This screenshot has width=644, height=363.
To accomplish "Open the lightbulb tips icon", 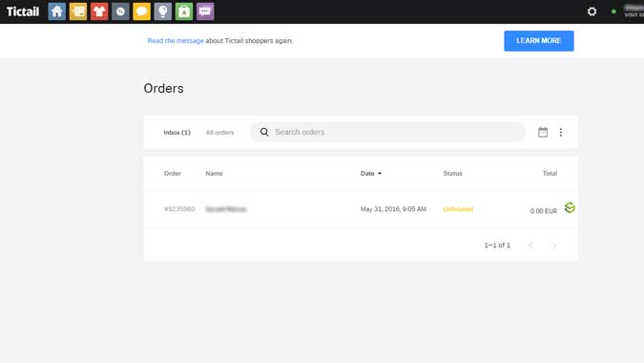I will click(x=162, y=11).
